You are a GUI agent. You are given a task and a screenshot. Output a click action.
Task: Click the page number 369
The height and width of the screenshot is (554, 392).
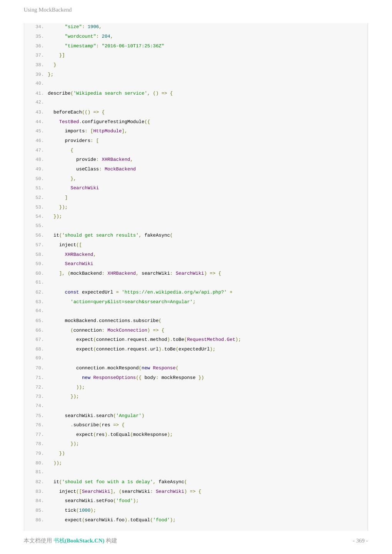coord(360,541)
